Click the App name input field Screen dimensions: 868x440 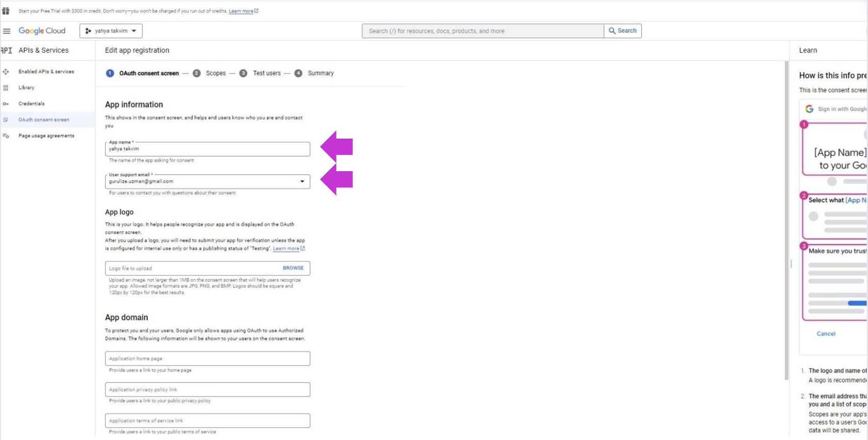click(207, 149)
